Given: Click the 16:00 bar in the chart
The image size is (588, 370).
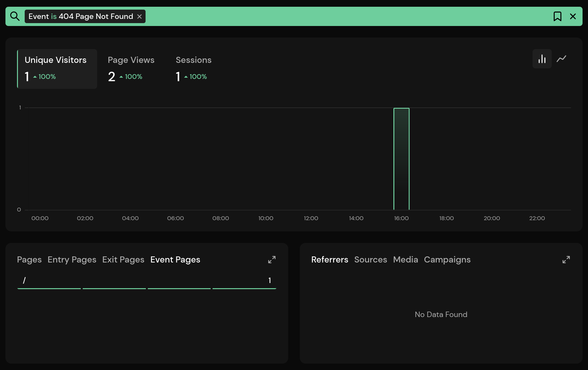Looking at the screenshot, I should [401, 159].
